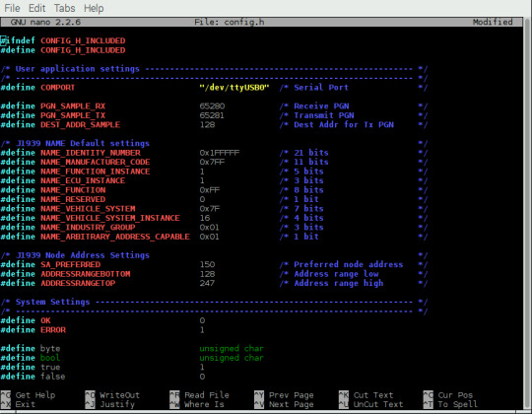Screen dimensions: 532x414
Task: Click the ^J Justify shortcut
Action: (109, 404)
